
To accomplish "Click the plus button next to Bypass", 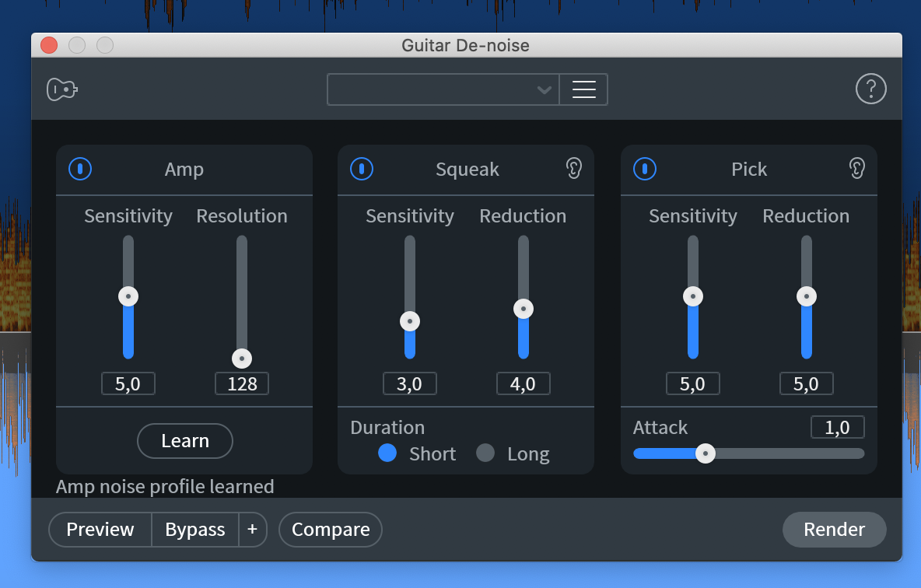I will click(x=253, y=529).
